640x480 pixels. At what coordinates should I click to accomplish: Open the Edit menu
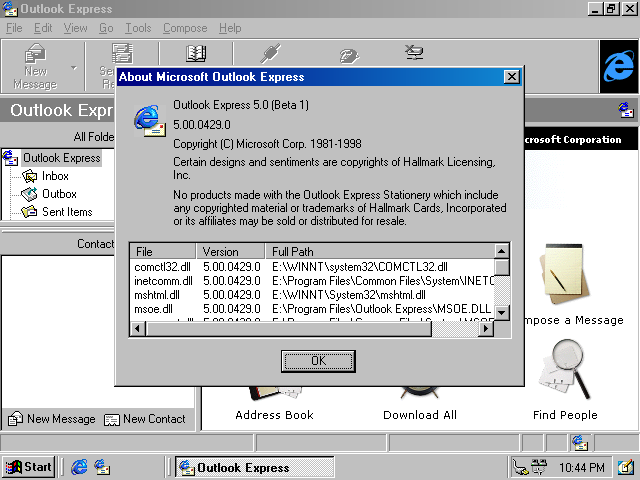43,28
